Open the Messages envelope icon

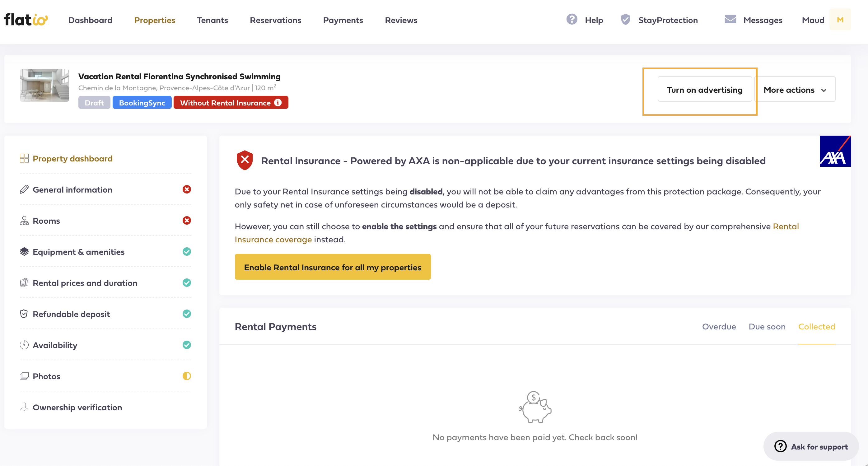730,19
